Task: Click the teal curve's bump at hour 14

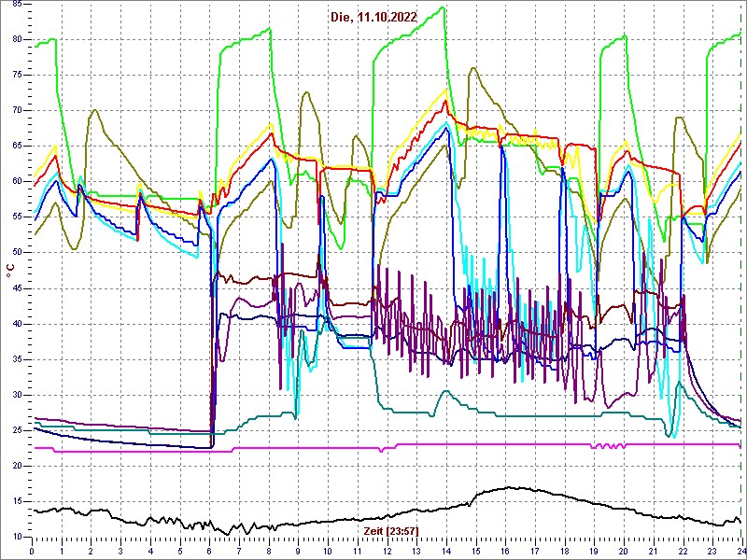Action: (446, 392)
